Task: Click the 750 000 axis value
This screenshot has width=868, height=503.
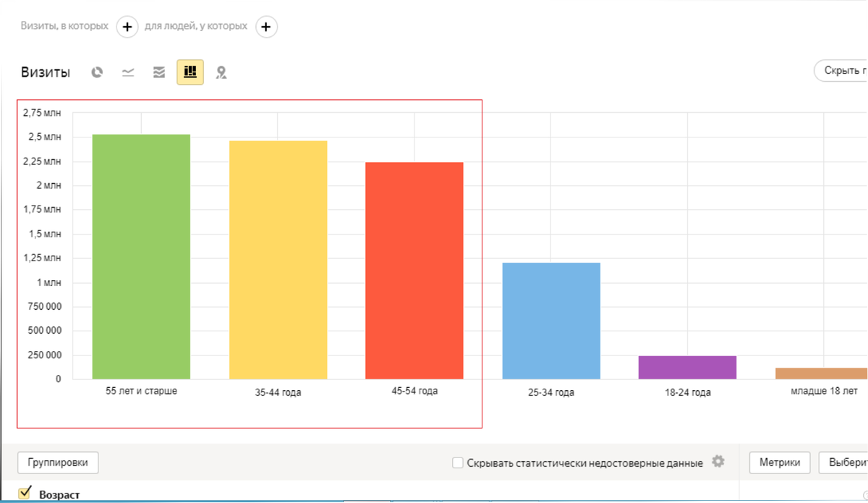Action: 43,307
